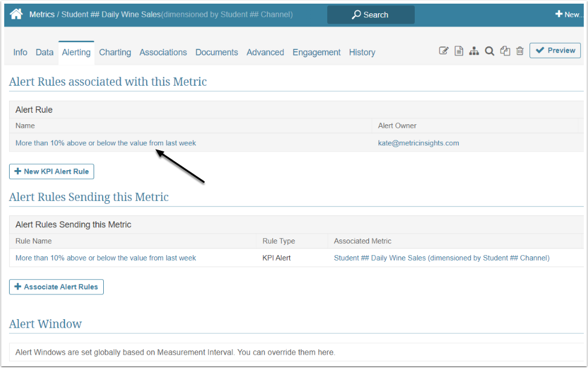Switch to the Info tab
588x368 pixels.
pyautogui.click(x=20, y=52)
